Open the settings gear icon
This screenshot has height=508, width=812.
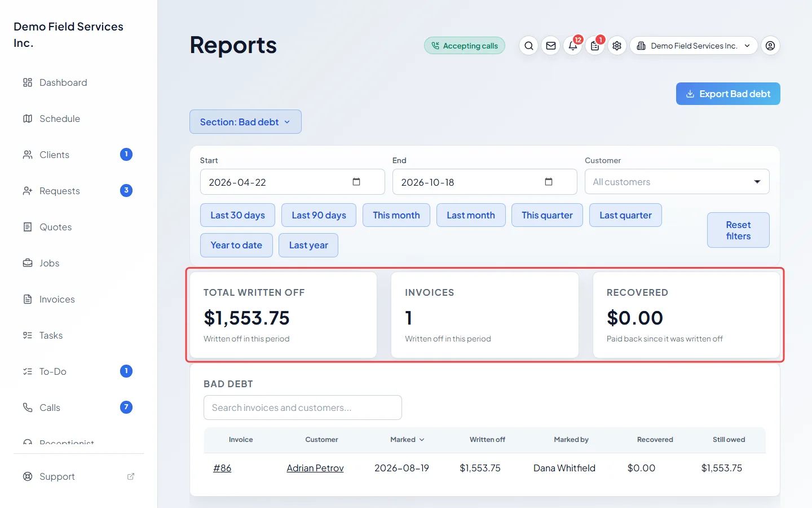(617, 46)
